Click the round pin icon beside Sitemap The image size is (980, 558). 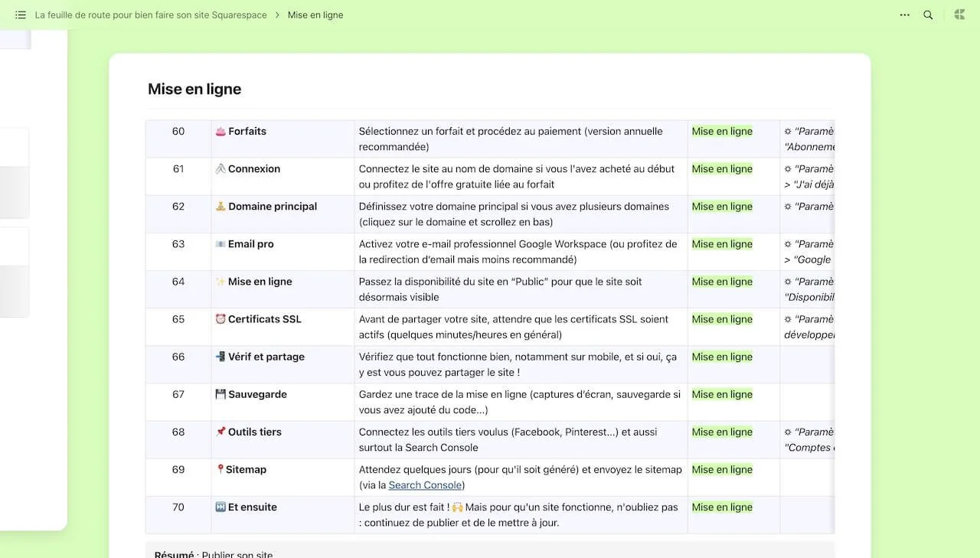(220, 468)
